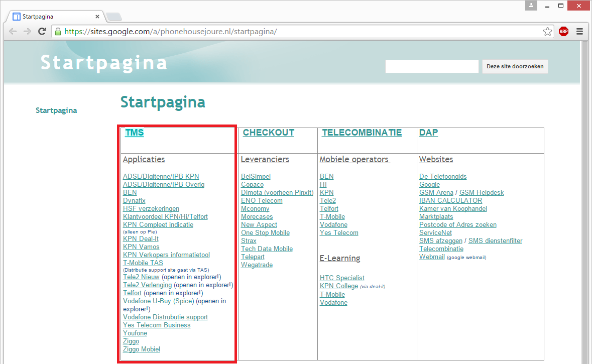Open the KPN Vamos link
593x364 pixels.
coord(141,247)
